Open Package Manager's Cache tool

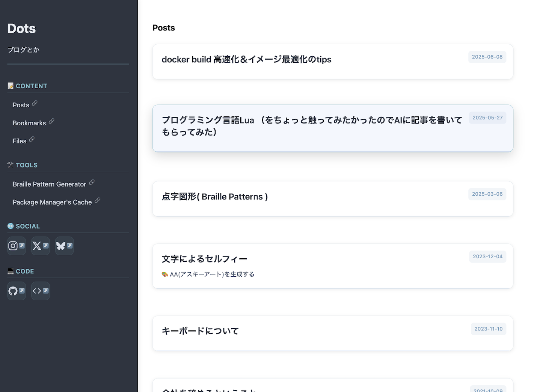52,202
